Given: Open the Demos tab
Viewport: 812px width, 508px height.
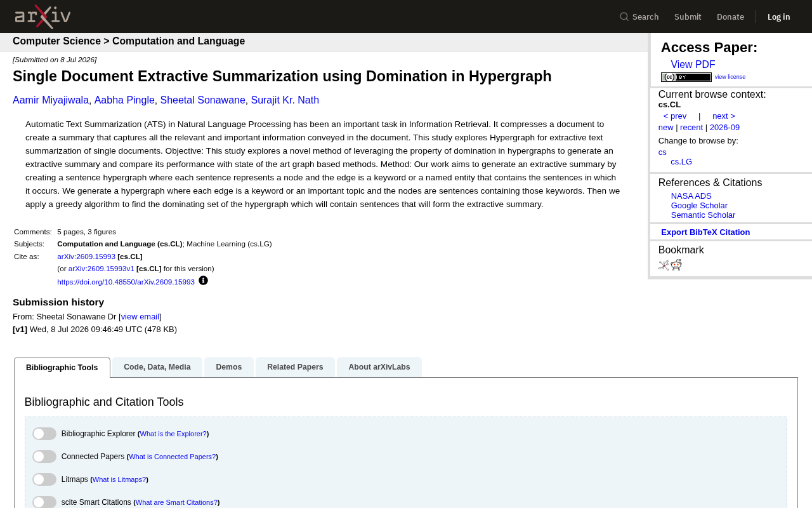Looking at the screenshot, I should click(229, 367).
